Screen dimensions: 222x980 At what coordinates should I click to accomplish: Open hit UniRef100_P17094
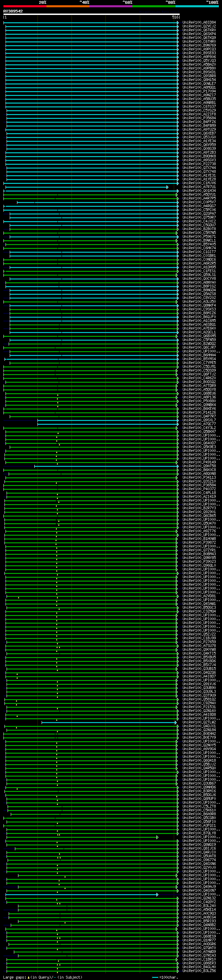[199, 91]
